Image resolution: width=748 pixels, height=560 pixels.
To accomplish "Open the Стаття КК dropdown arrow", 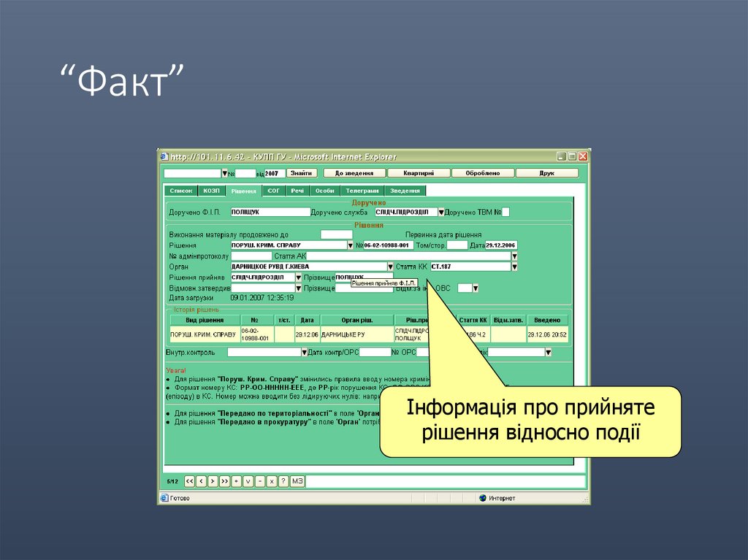I will coord(514,266).
